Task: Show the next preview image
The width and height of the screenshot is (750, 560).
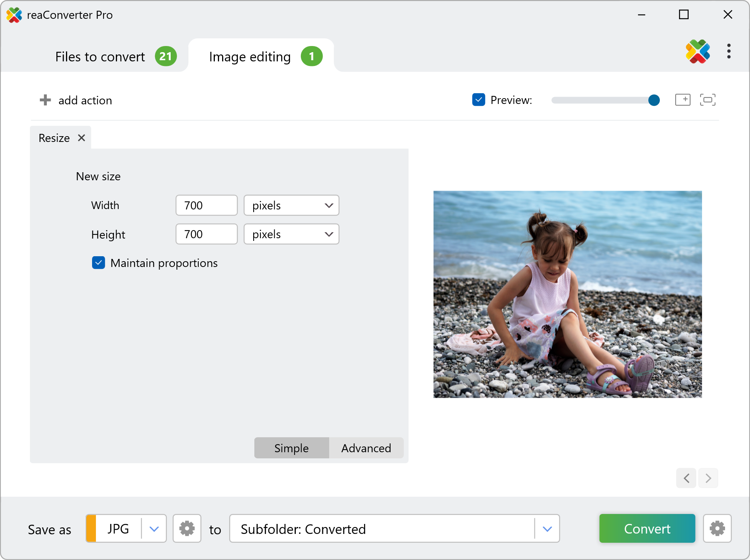Action: 708,478
